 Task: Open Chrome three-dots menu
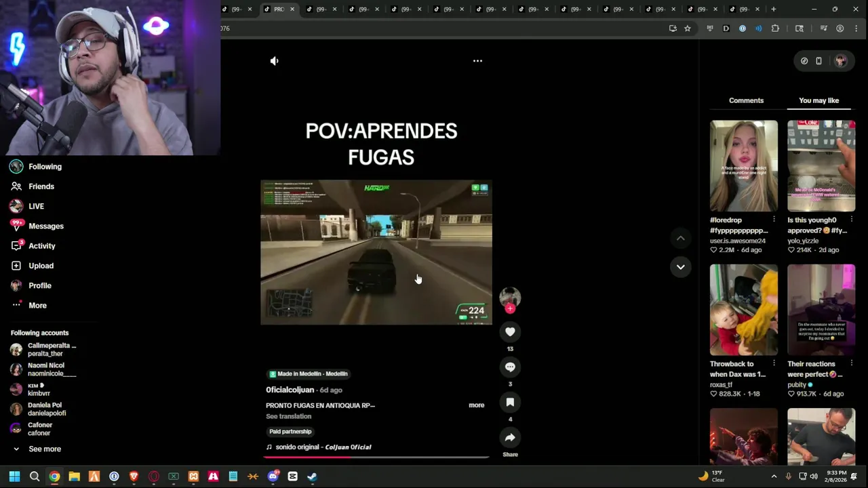click(856, 28)
